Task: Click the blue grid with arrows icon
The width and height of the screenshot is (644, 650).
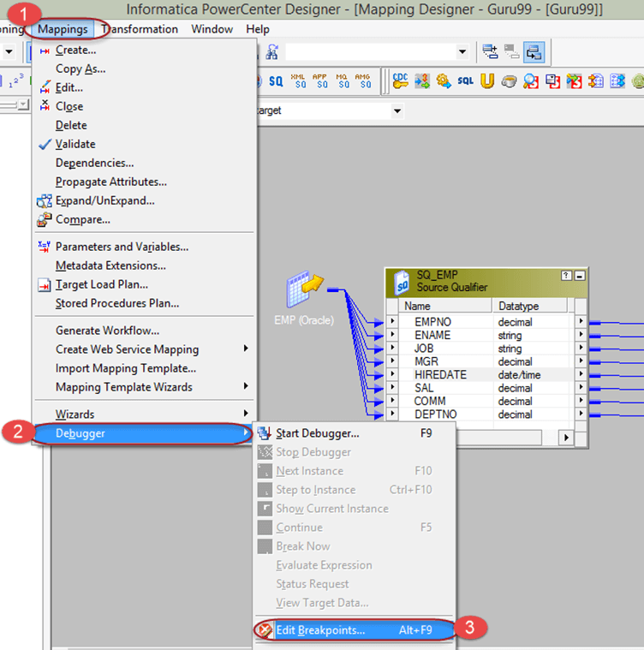Action: pos(617,81)
